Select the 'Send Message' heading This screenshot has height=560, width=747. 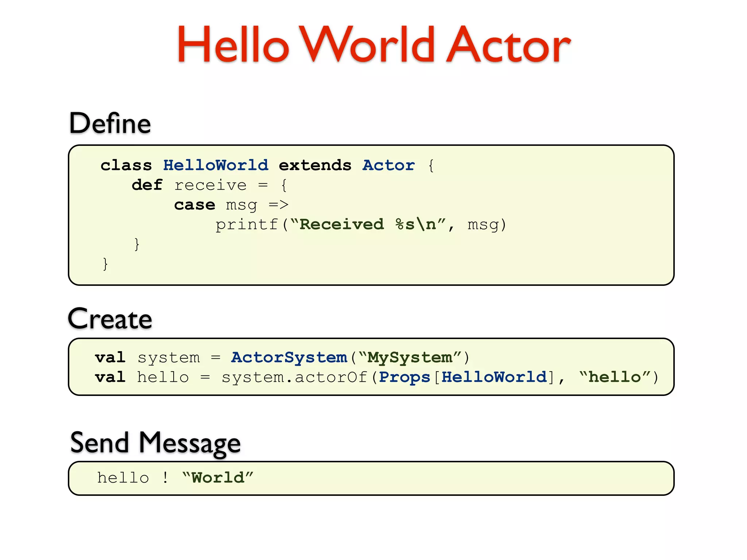coord(155,443)
